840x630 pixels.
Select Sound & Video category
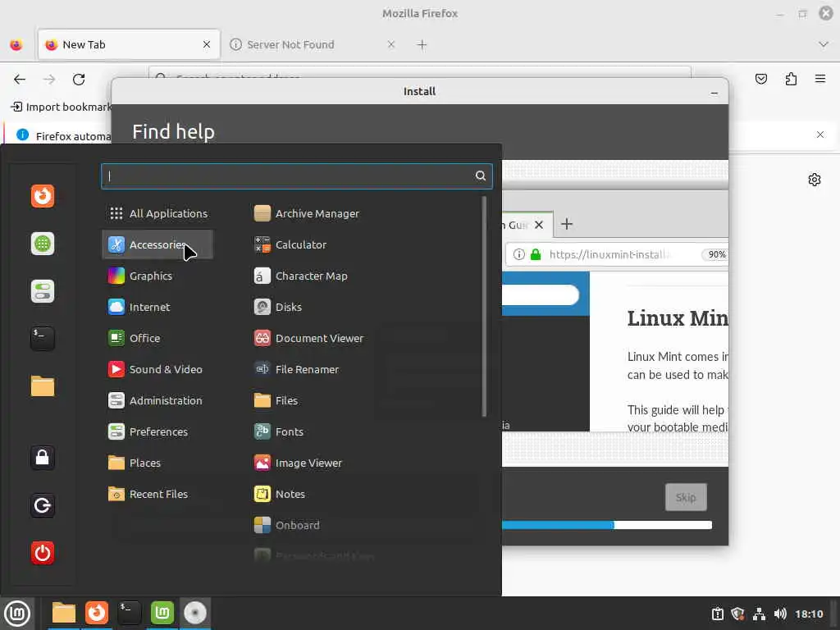pyautogui.click(x=157, y=369)
